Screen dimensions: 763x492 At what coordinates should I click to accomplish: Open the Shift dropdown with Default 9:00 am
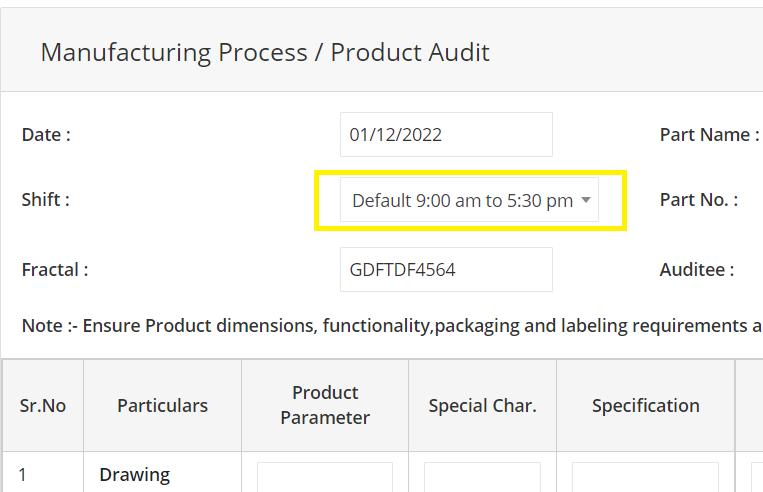click(x=469, y=200)
